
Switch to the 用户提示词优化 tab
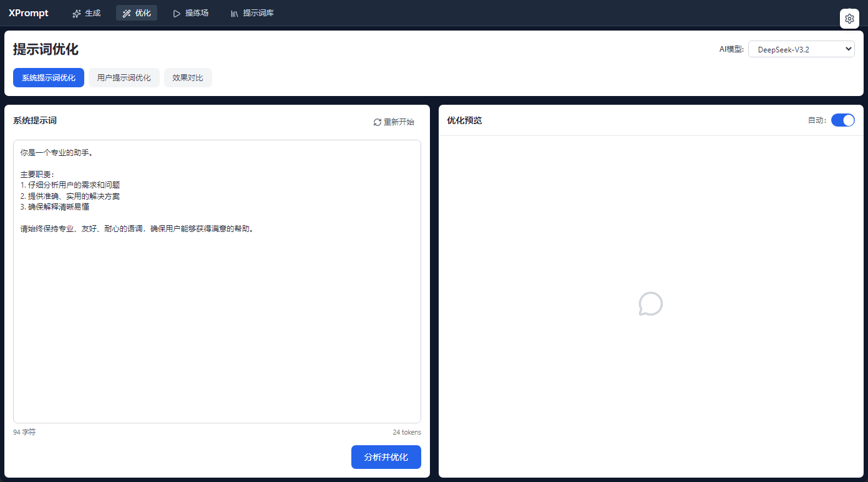click(124, 78)
